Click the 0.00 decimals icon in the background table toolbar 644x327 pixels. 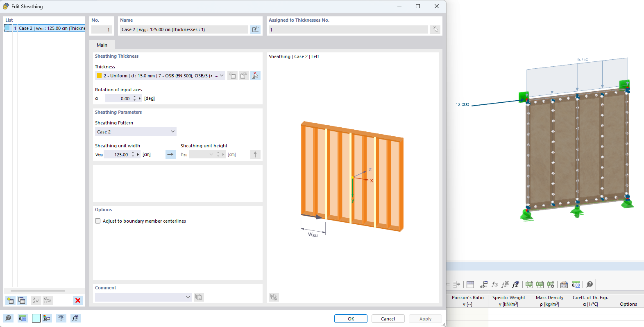coord(576,284)
